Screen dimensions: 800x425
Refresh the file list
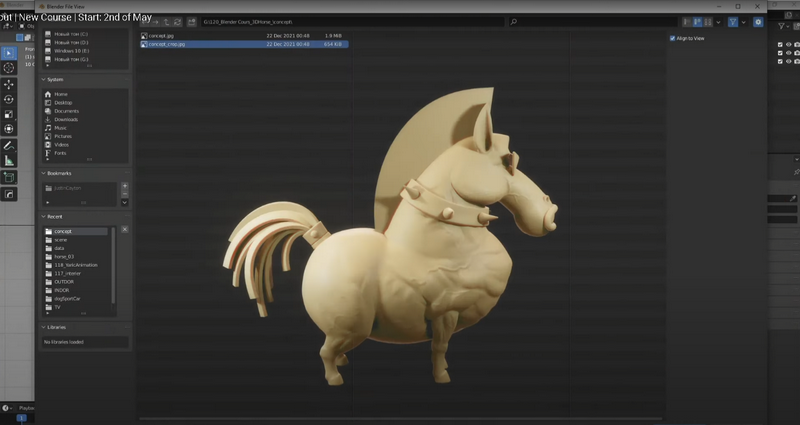pyautogui.click(x=177, y=22)
